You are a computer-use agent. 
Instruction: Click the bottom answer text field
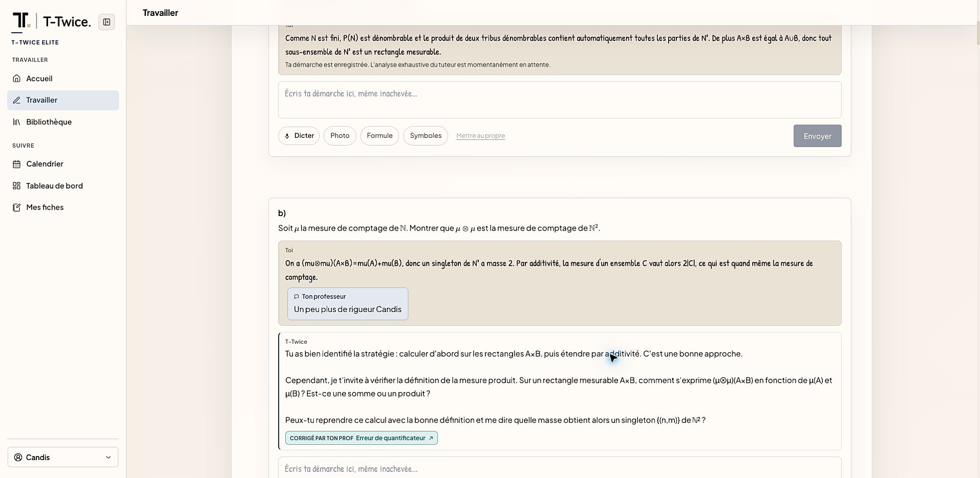point(560,468)
